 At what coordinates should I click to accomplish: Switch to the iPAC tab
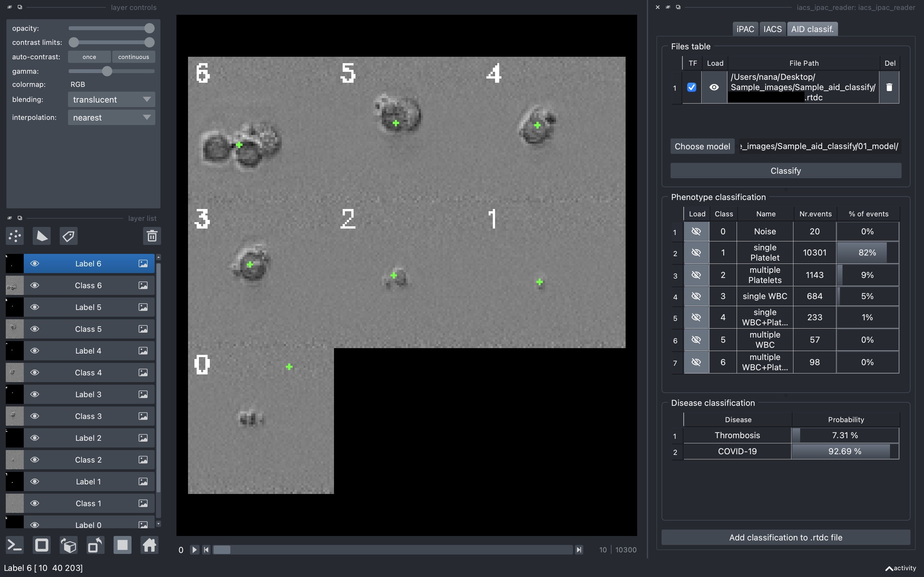745,29
